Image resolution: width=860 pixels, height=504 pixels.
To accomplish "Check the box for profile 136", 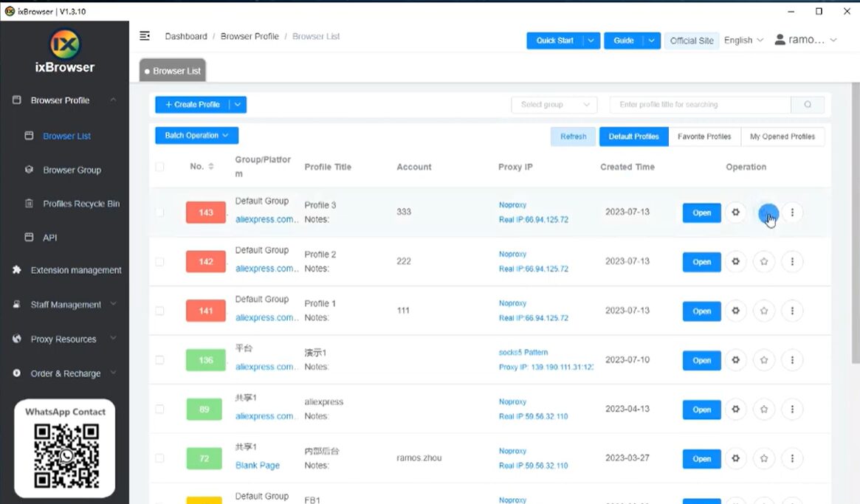I will [x=159, y=360].
